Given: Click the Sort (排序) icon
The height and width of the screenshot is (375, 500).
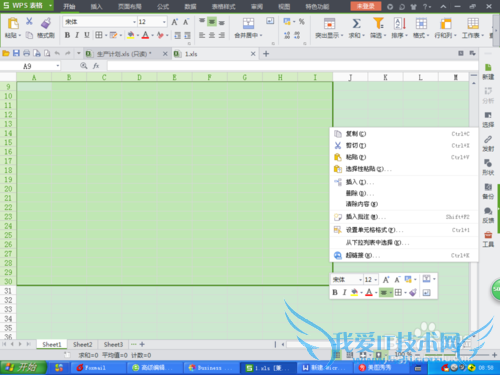Looking at the screenshot, I should (400, 23).
